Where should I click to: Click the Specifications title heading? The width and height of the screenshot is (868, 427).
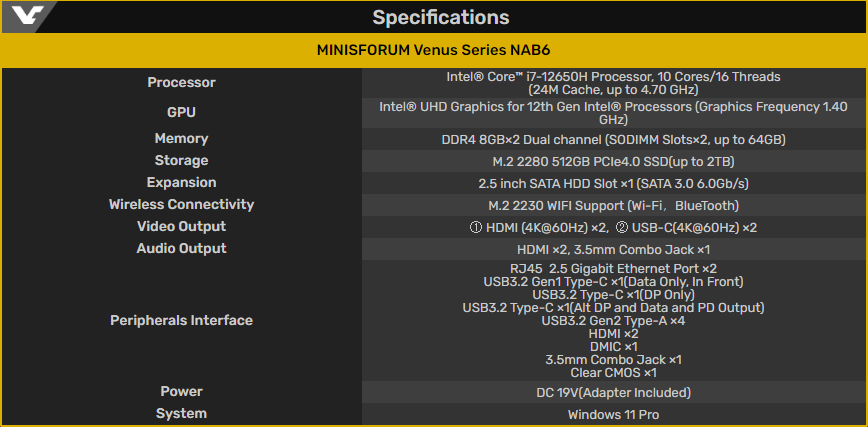pyautogui.click(x=441, y=17)
